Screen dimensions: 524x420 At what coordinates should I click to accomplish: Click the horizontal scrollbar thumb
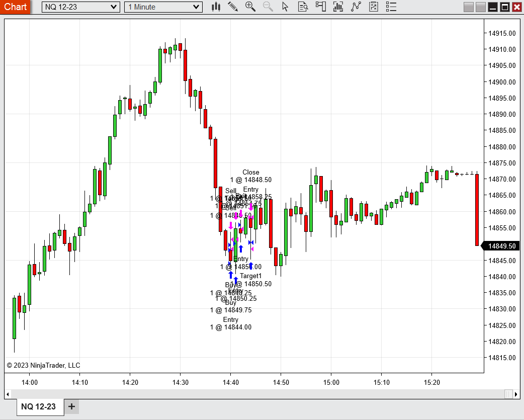(x=508, y=394)
